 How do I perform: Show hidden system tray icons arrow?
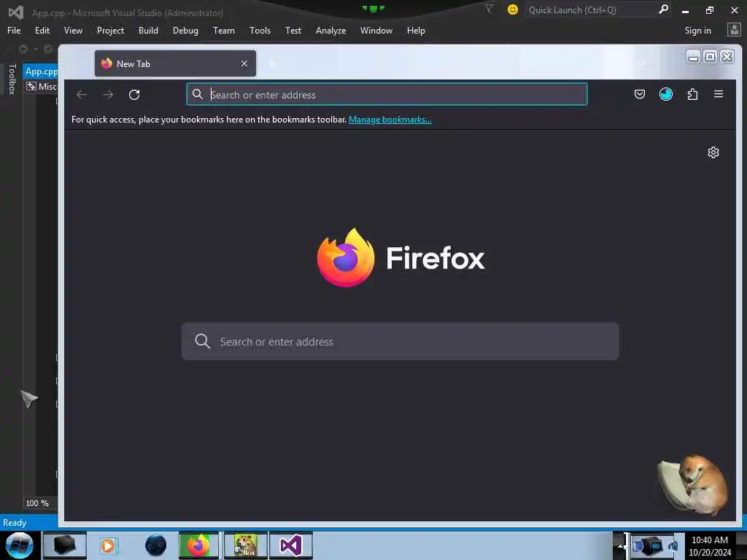point(620,546)
